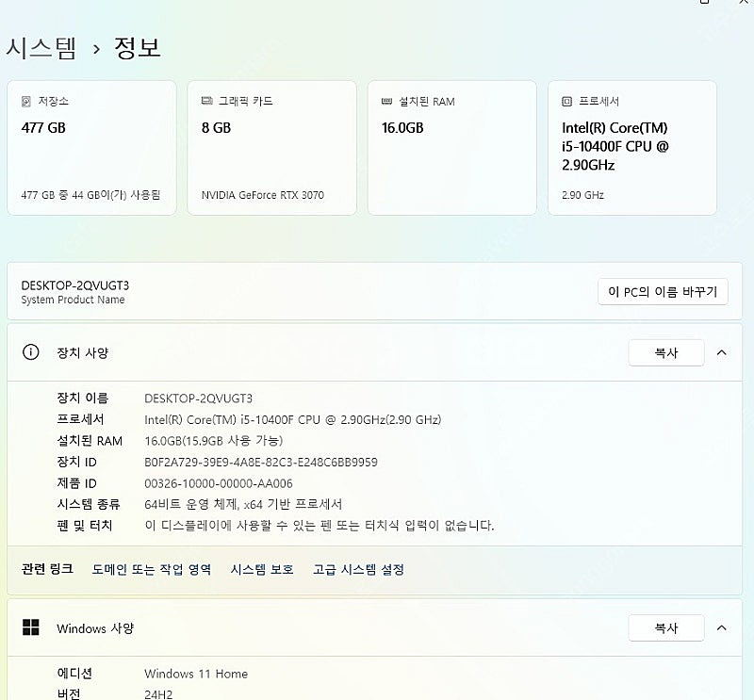Select the 장치 ID value B0F2A729-39E9
Image resolution: width=754 pixels, height=700 pixels.
tap(261, 462)
